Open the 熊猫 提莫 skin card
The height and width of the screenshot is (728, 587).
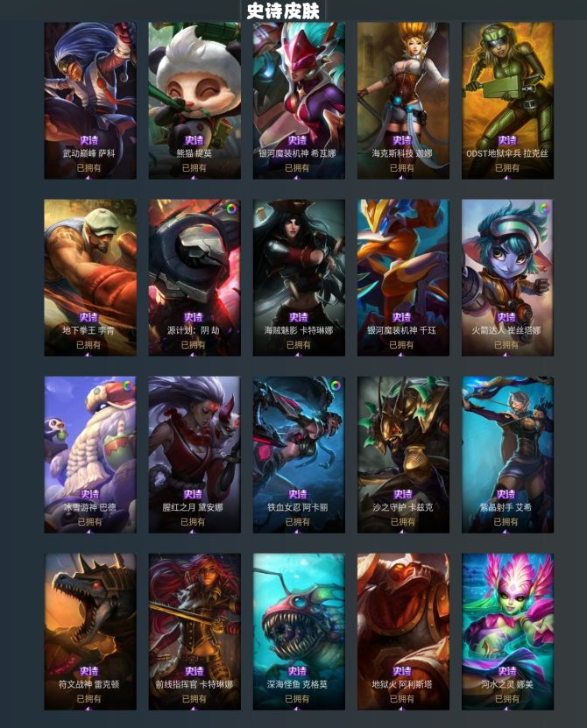[194, 100]
